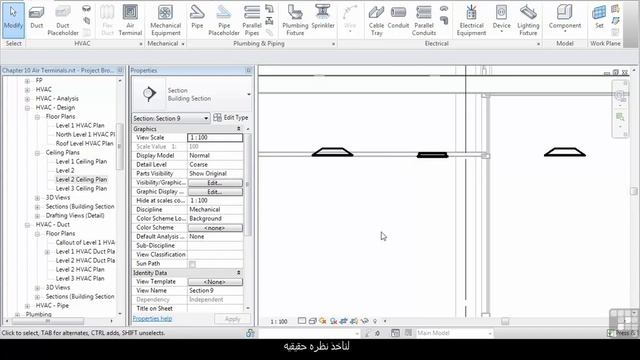Pick the Pipe Placeholder tool
The width and height of the screenshot is (640, 360).
pos(224,20)
